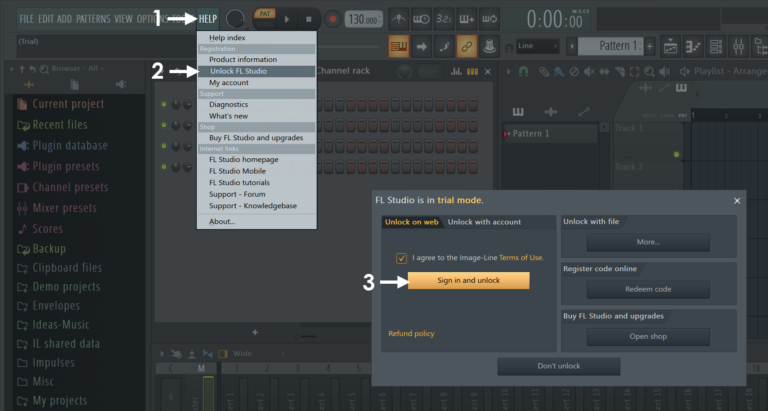Select About... at the menu bottom
The width and height of the screenshot is (768, 411).
pos(257,221)
